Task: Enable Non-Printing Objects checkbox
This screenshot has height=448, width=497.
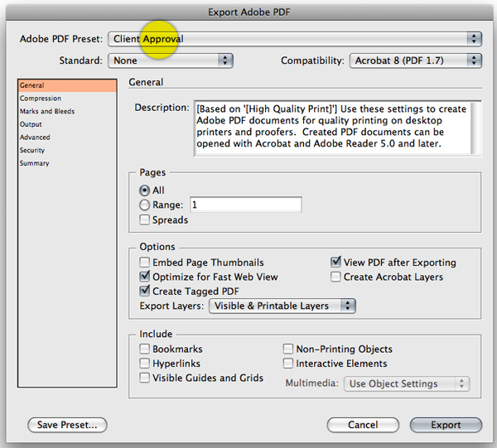Action: coord(288,349)
